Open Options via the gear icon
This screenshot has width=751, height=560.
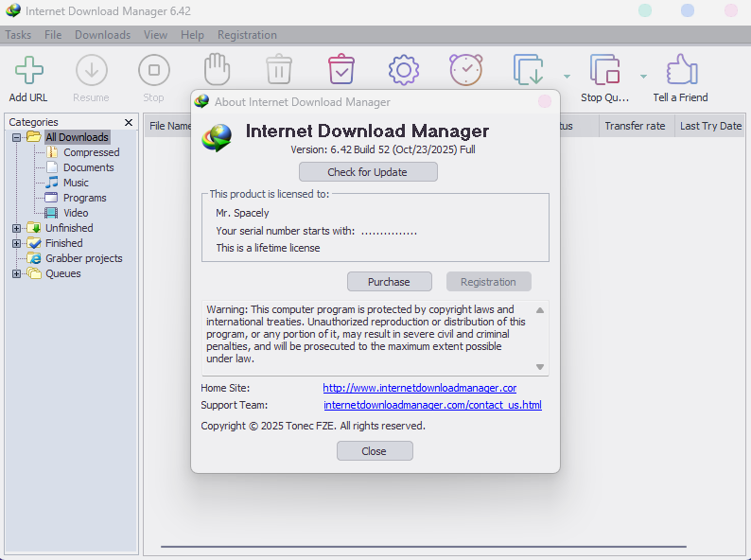[x=404, y=70]
